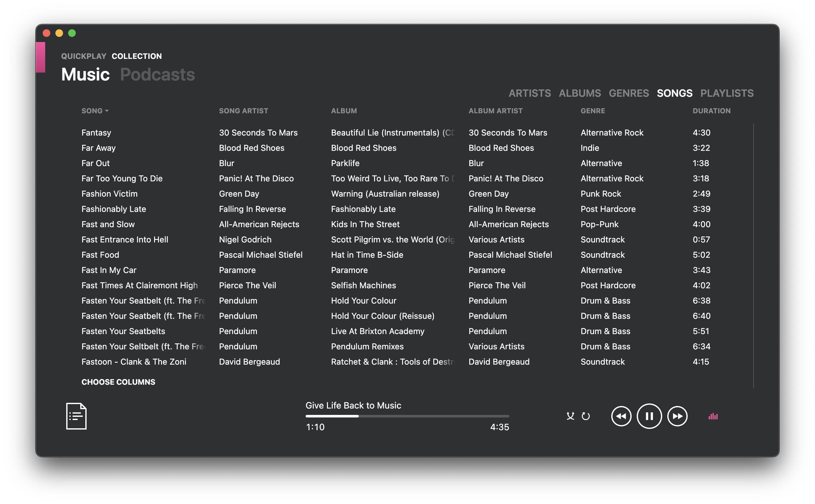Click album Hat in Time B-Side
The image size is (815, 504).
click(367, 255)
